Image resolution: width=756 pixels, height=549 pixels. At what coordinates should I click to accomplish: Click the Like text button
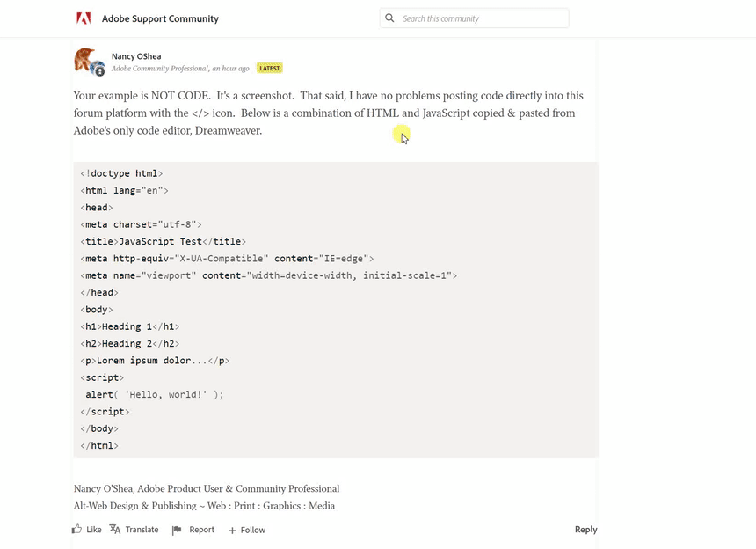click(x=94, y=530)
